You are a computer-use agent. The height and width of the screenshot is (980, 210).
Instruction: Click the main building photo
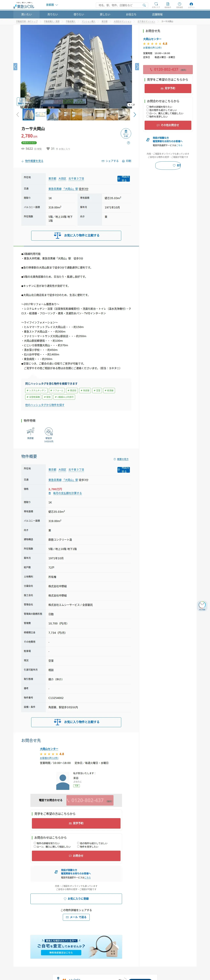point(76,67)
